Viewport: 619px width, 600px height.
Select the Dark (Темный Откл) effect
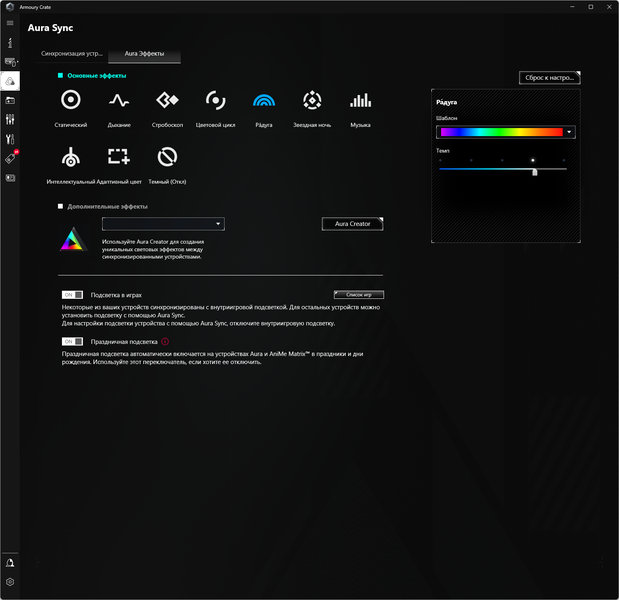tap(167, 157)
